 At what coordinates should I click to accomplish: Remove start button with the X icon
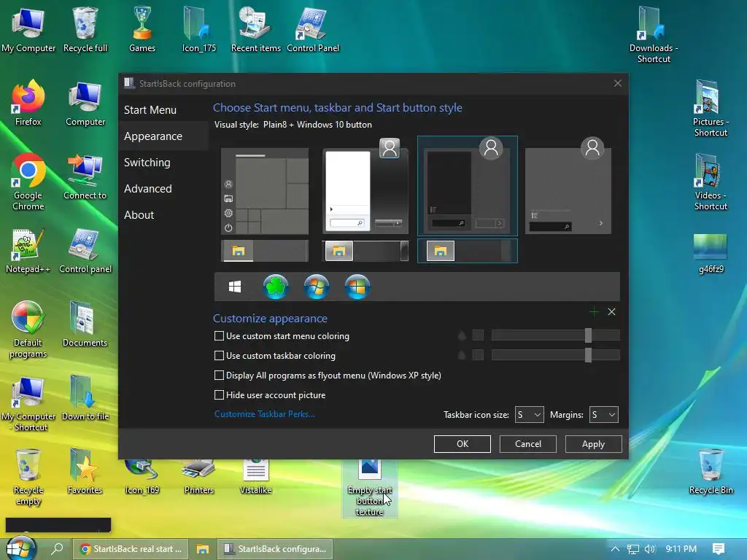click(612, 312)
